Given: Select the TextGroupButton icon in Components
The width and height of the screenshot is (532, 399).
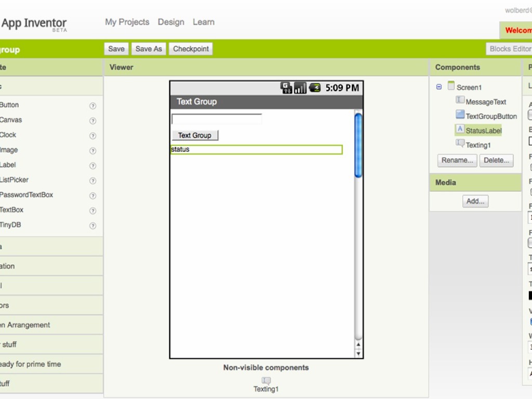Looking at the screenshot, I should (460, 115).
